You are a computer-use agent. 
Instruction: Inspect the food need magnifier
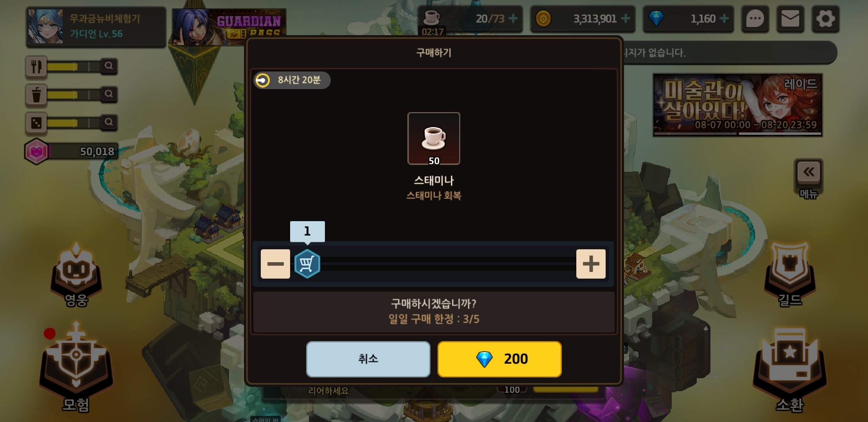click(x=109, y=66)
